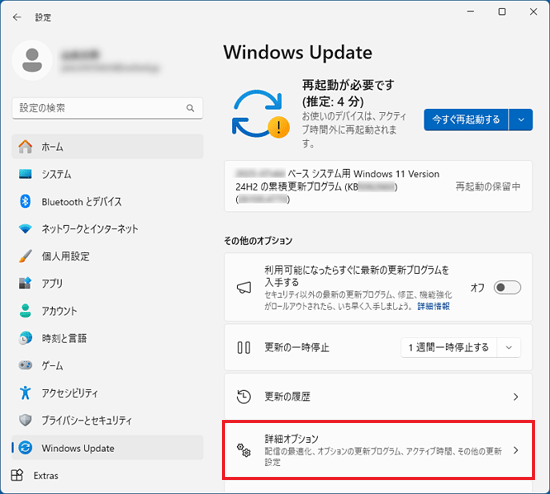
Task: Click the gears icon for 詳細オプション
Action: tap(244, 450)
